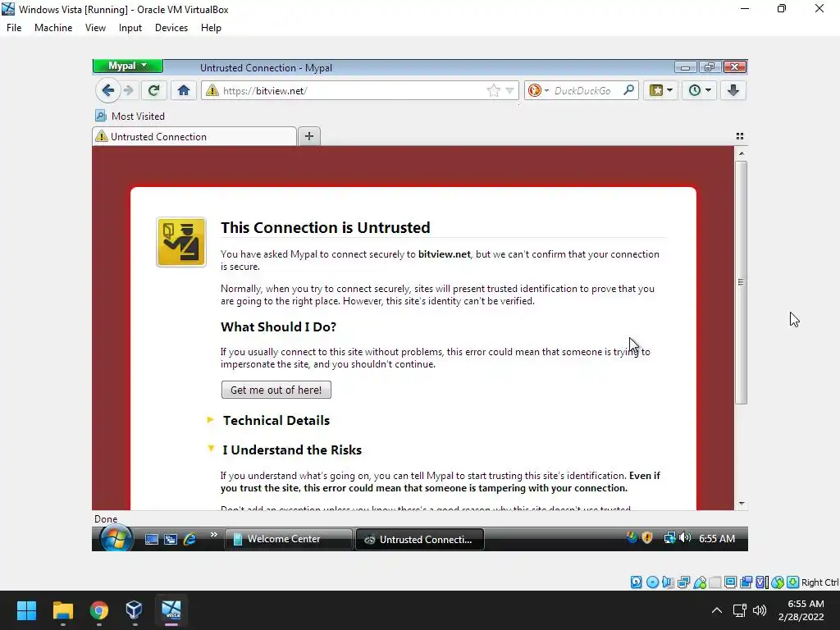Open a new tab with plus button
This screenshot has width=840, height=630.
coord(309,136)
